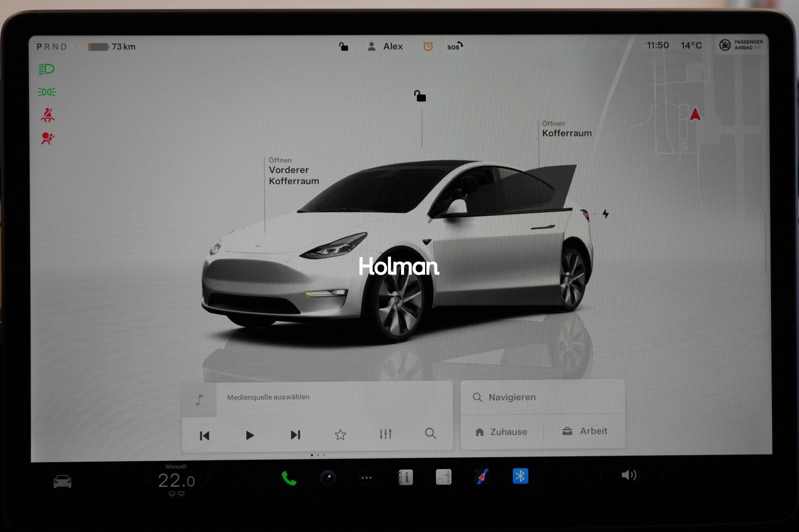Image resolution: width=799 pixels, height=532 pixels.
Task: Lower cabin temperature with left chevron
Action: [145, 480]
